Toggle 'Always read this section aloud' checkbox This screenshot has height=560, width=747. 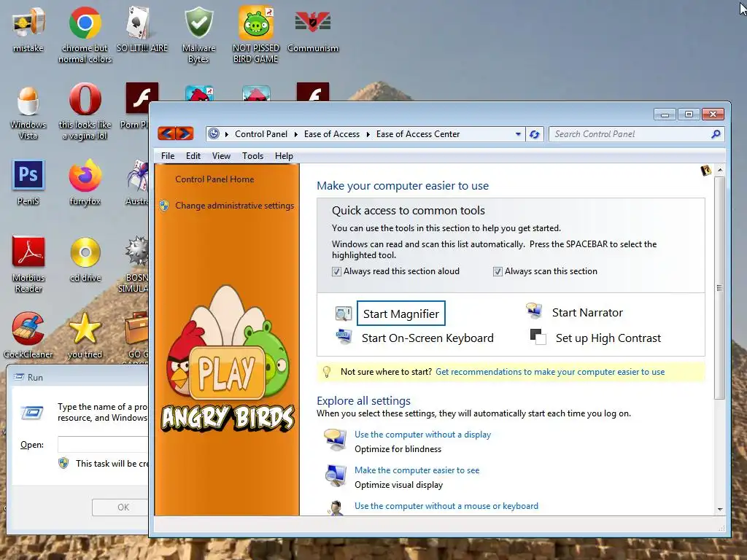336,271
